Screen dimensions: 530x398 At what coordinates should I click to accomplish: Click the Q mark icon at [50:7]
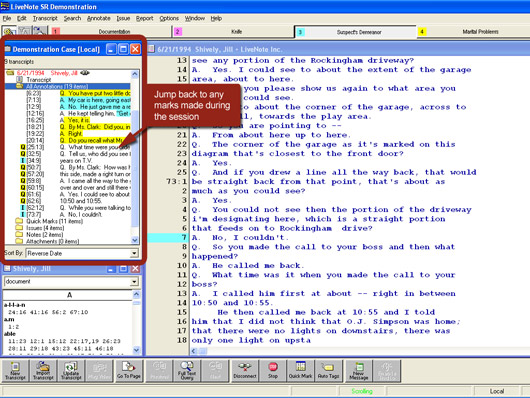tap(23, 167)
